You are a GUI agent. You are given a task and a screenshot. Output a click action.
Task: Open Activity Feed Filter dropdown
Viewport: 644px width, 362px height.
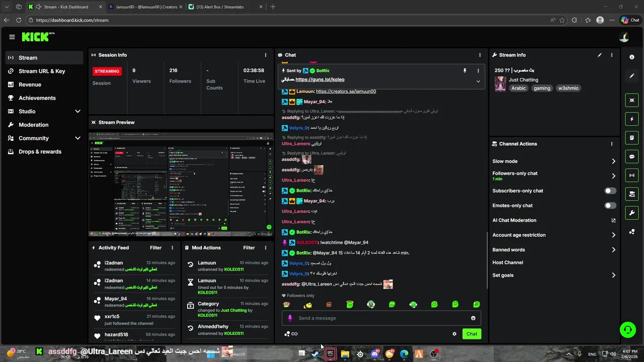coord(155,247)
